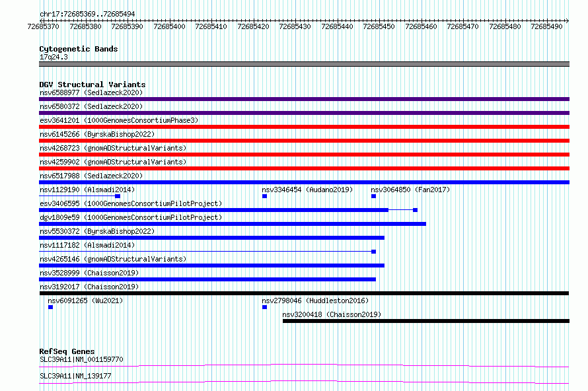
Task: Select the nsv1117182 (Alsmadi2014) label
Action: click(x=87, y=245)
